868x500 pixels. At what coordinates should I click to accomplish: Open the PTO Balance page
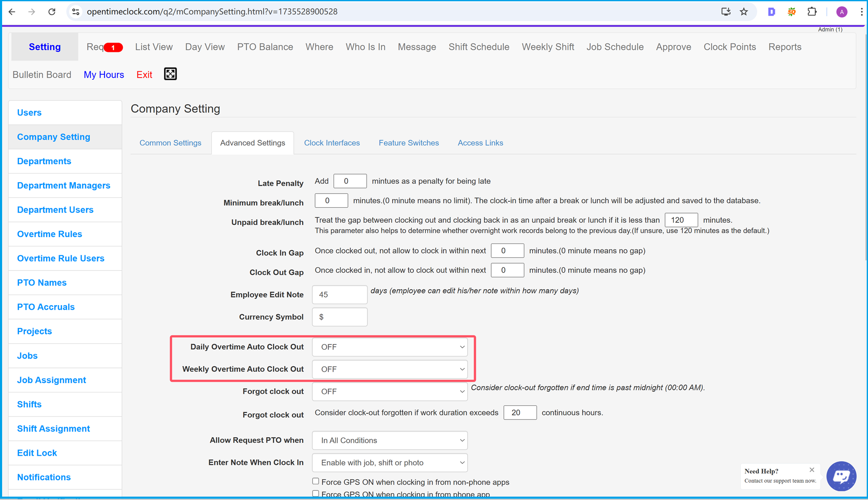coord(264,46)
